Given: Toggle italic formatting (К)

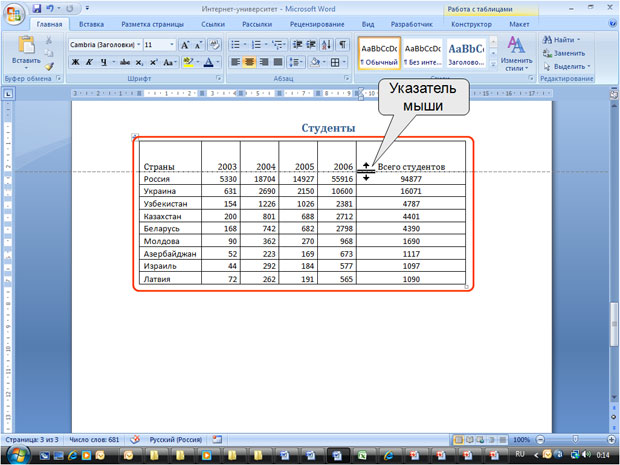Looking at the screenshot, I should coord(90,62).
